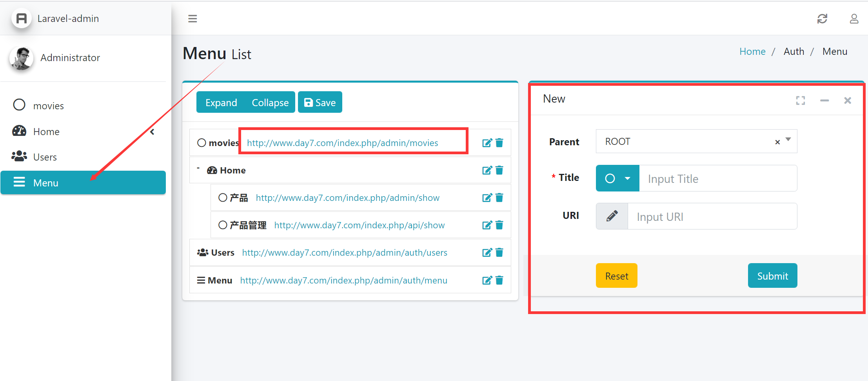Toggle the sidebar hamburger icon in navbar
The height and width of the screenshot is (381, 868).
pyautogui.click(x=192, y=18)
